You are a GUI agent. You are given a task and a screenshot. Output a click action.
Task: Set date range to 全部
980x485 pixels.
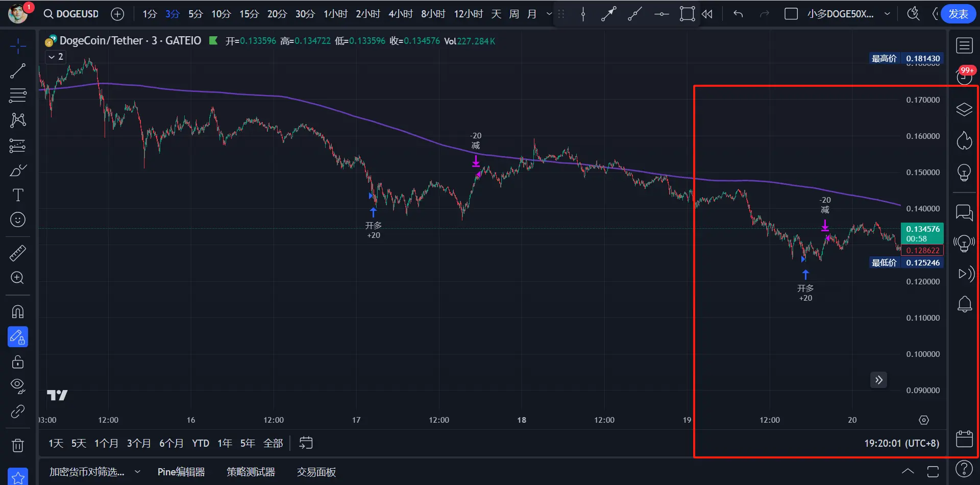(x=273, y=443)
